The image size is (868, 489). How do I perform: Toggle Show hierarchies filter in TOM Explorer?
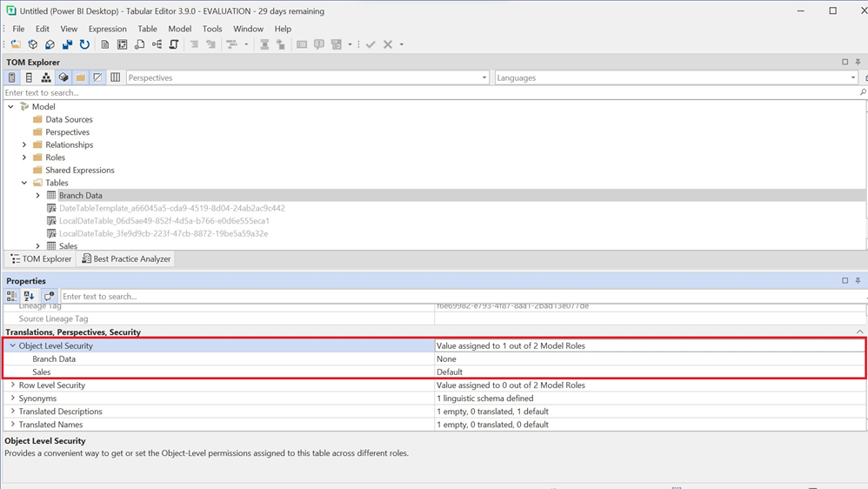point(46,77)
